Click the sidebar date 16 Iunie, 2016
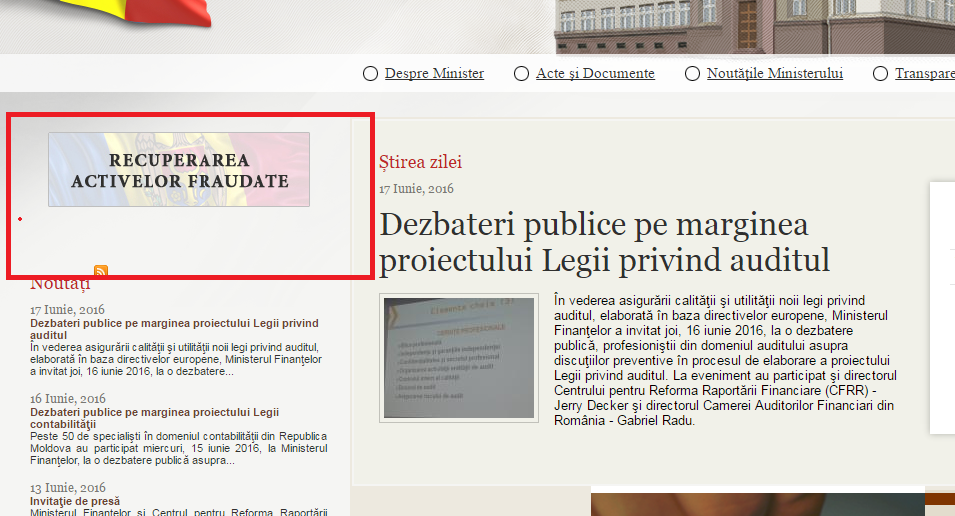 [68, 398]
